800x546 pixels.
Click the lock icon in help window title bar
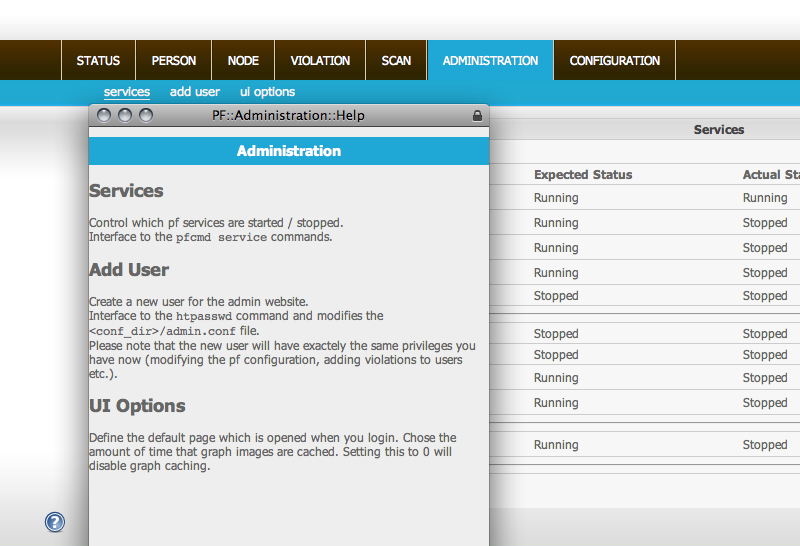coord(477,116)
